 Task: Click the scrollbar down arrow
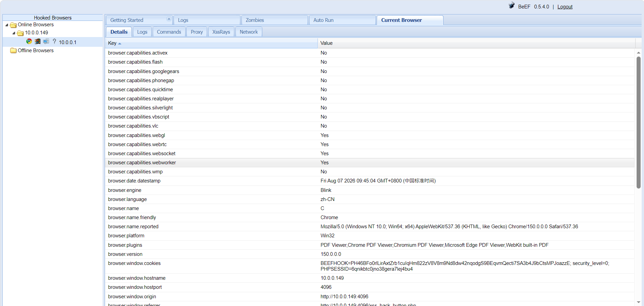coord(638,302)
